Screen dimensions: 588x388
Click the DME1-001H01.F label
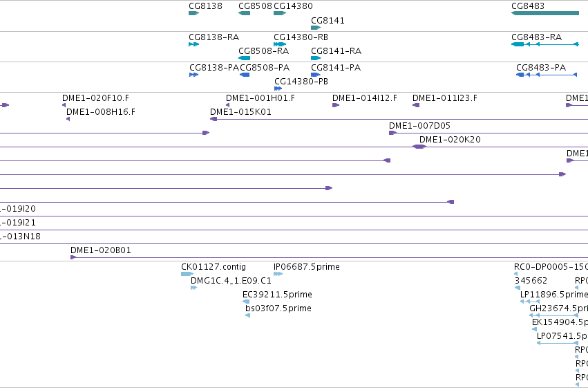[260, 98]
